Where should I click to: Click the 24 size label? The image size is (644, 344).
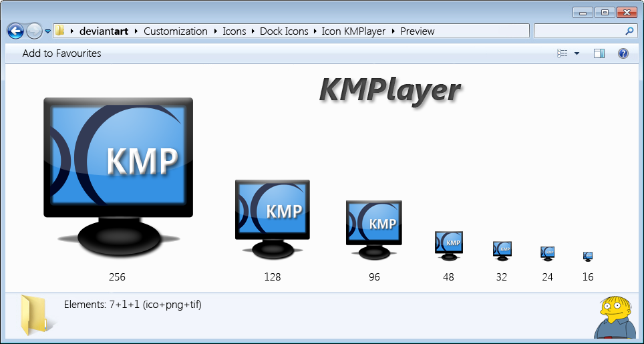click(548, 277)
